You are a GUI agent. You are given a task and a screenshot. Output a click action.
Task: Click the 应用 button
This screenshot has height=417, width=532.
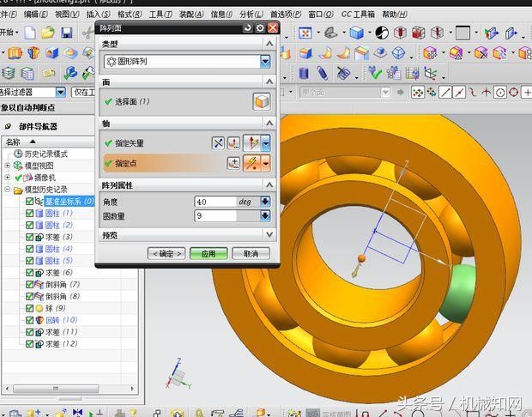tap(209, 253)
